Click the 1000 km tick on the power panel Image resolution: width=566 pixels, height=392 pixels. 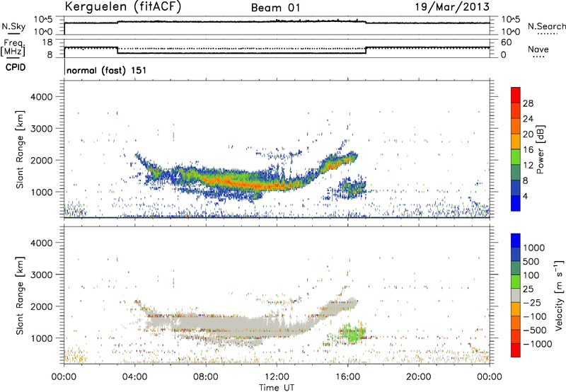point(41,192)
